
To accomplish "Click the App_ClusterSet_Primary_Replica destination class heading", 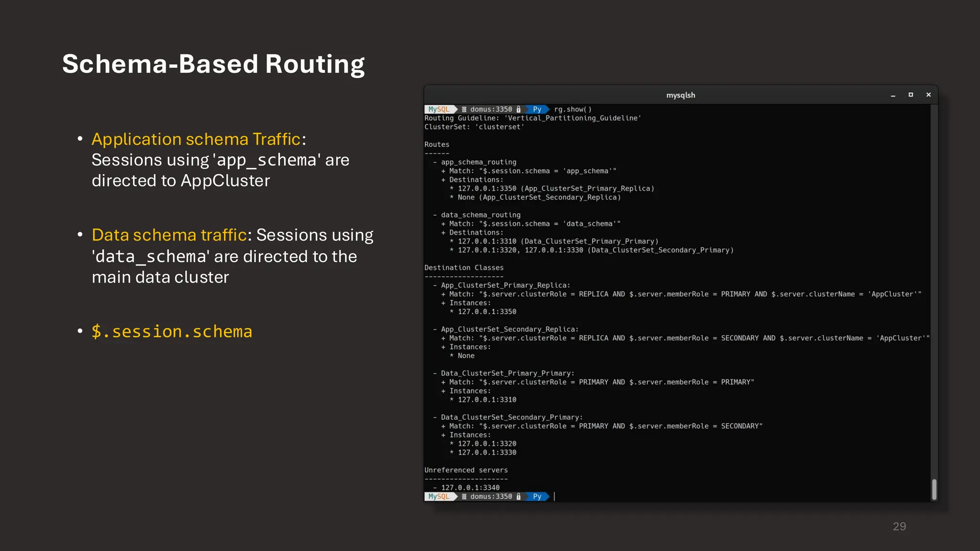I will click(x=505, y=285).
